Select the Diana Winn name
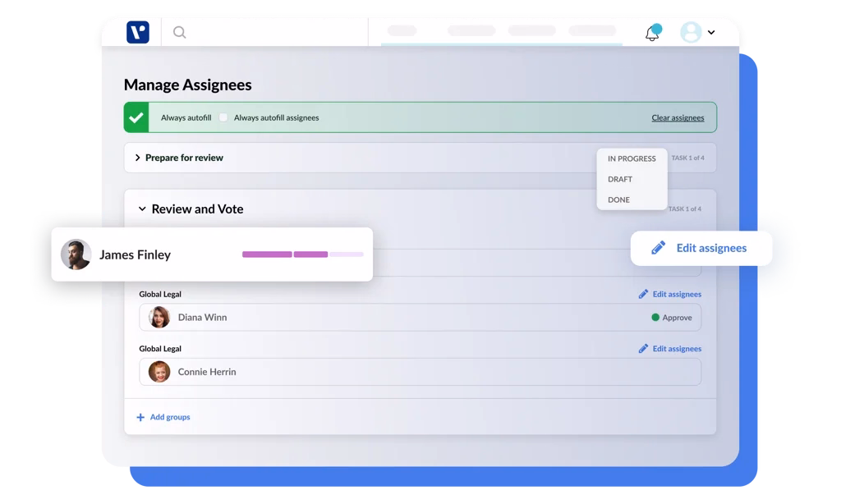The height and width of the screenshot is (504, 841). [202, 318]
